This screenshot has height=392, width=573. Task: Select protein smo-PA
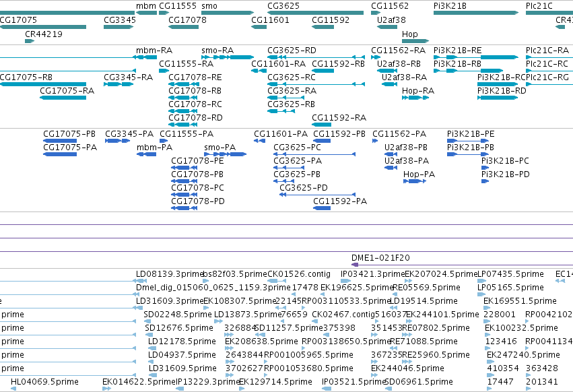tap(225, 154)
